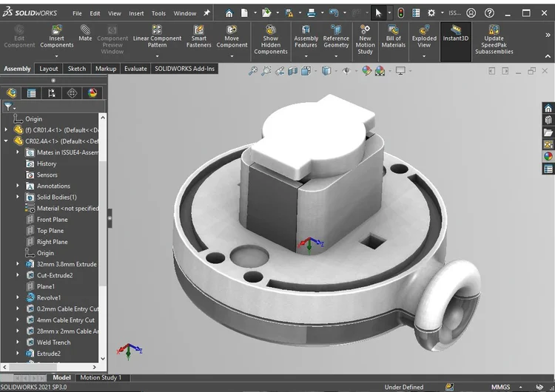This screenshot has width=555, height=392.
Task: Open Insert Components dropdown arrow
Action: click(x=57, y=56)
